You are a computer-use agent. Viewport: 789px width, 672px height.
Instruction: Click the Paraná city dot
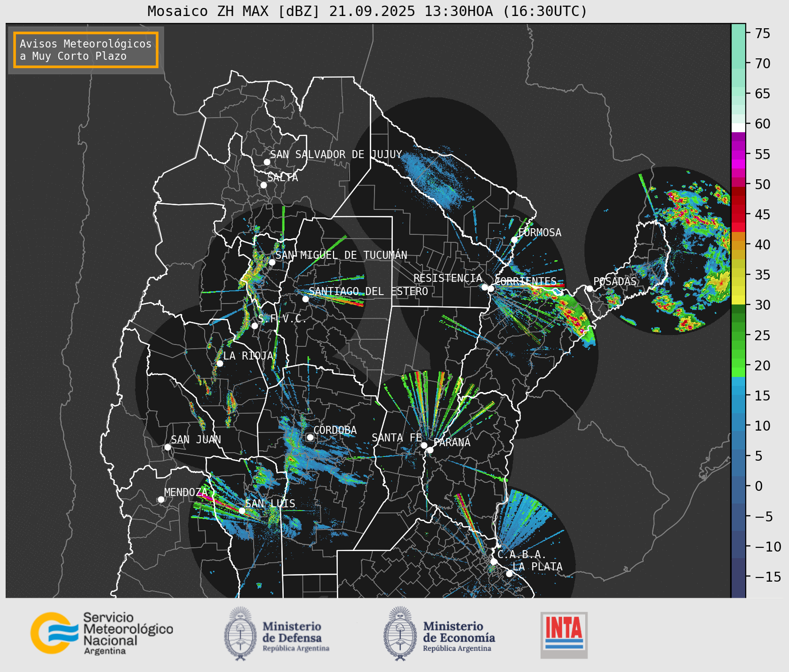coord(430,450)
